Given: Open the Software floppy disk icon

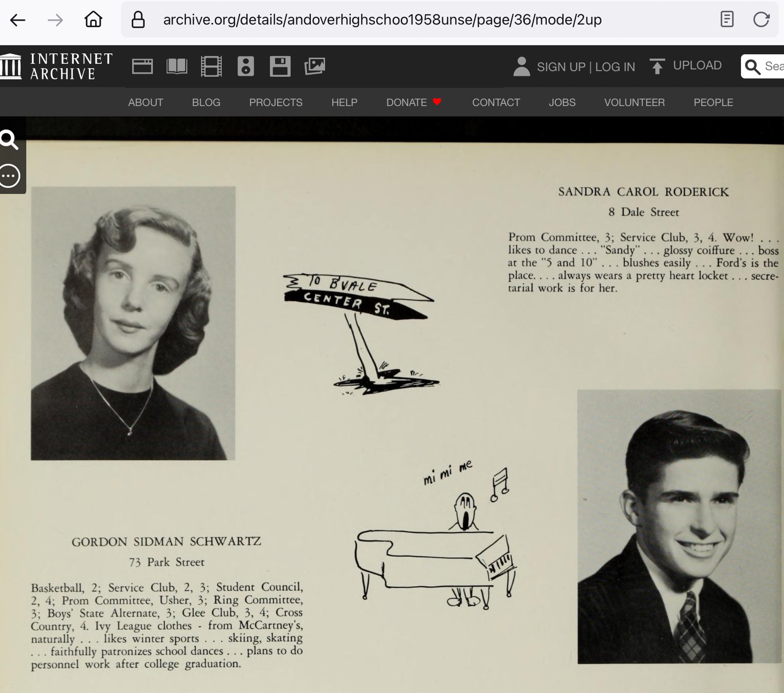Looking at the screenshot, I should pyautogui.click(x=280, y=66).
